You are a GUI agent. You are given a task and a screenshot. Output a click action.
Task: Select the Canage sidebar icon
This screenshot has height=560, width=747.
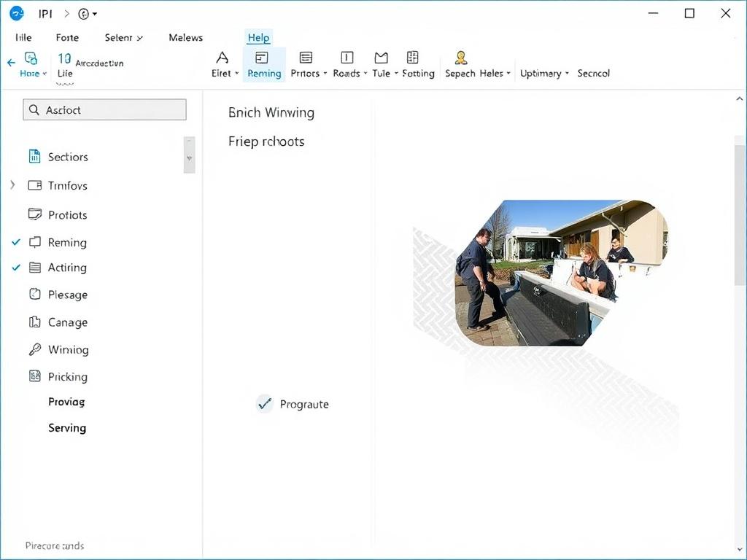tap(35, 322)
